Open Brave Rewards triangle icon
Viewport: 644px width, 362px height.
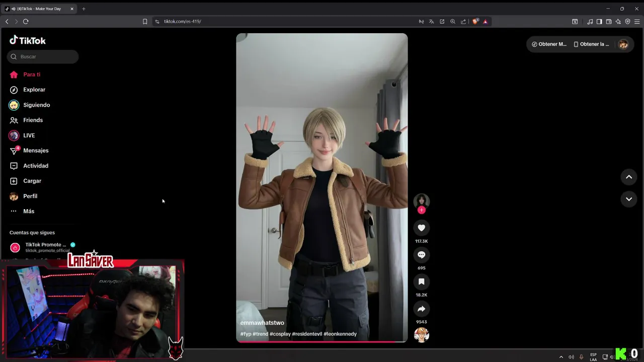click(485, 22)
